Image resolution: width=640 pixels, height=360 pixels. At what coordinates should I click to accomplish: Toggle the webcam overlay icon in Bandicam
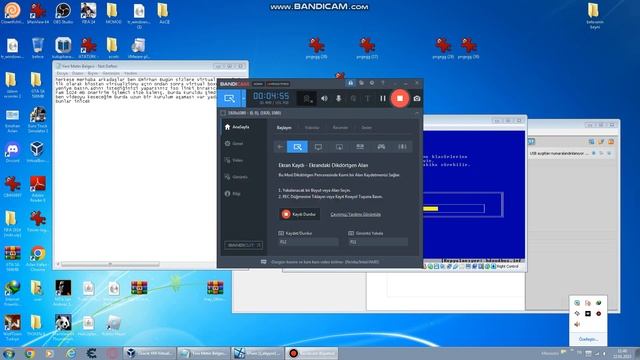coord(307,98)
